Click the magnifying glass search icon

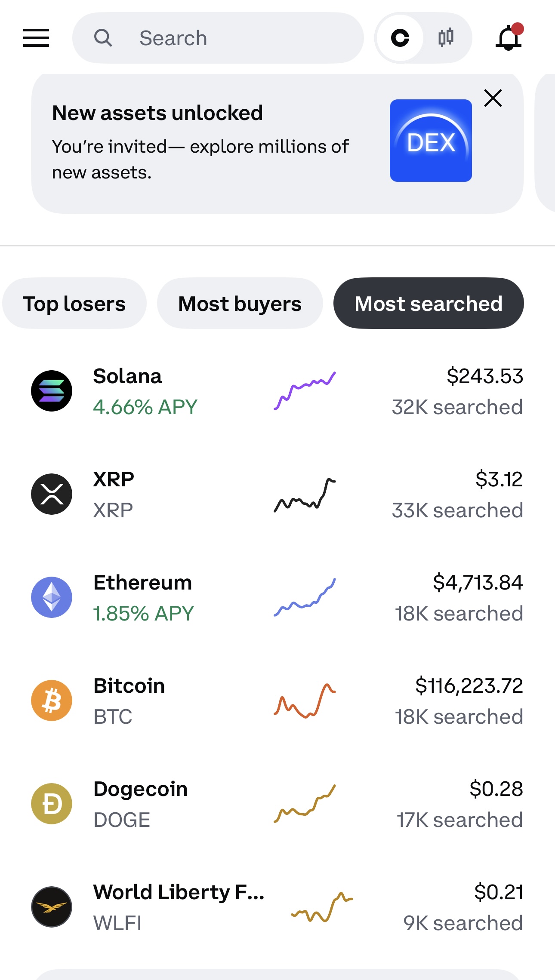point(103,38)
